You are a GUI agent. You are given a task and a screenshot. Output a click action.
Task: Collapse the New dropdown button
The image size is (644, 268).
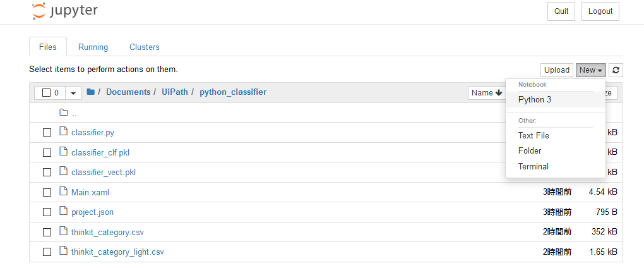point(590,70)
